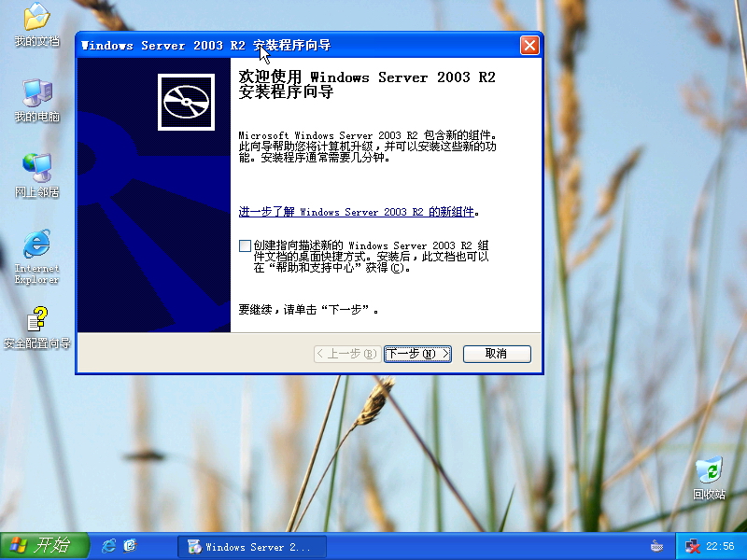Open the 我的文档 desktop icon

pos(36,24)
